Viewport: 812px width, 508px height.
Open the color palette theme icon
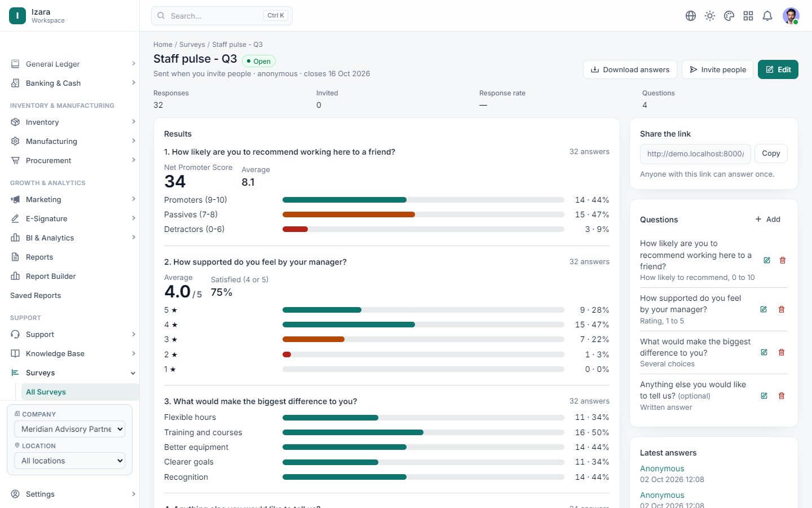pyautogui.click(x=729, y=16)
